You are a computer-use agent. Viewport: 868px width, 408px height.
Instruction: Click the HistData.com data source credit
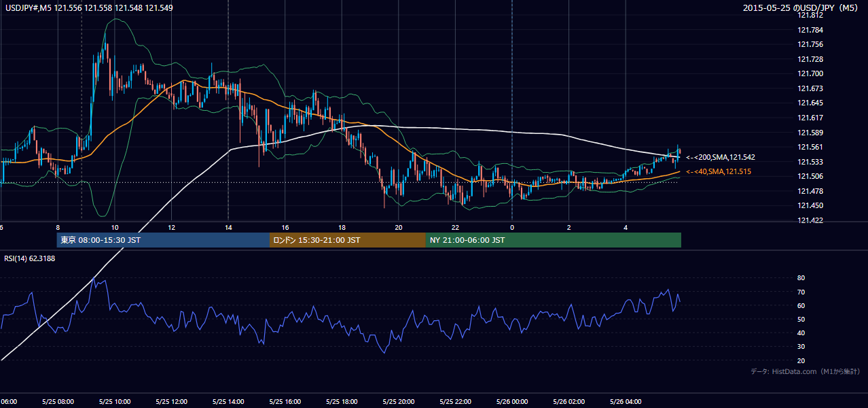coord(806,371)
